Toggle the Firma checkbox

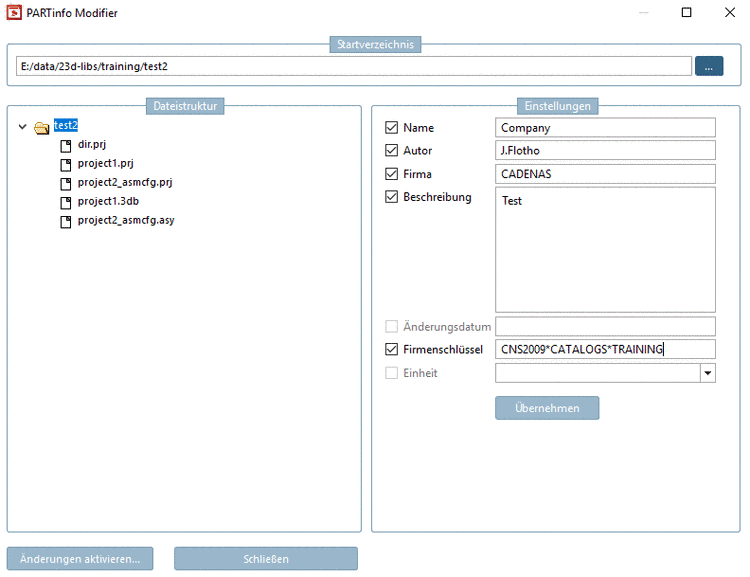391,174
